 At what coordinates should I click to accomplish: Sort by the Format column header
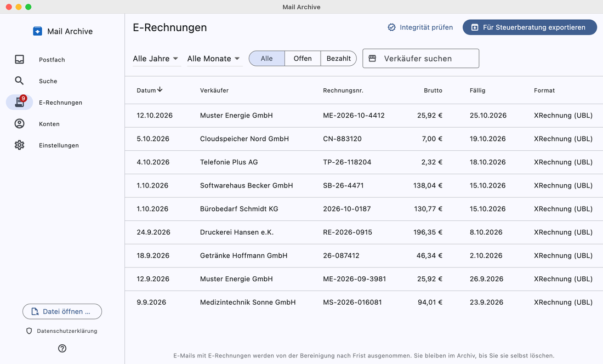(x=544, y=90)
